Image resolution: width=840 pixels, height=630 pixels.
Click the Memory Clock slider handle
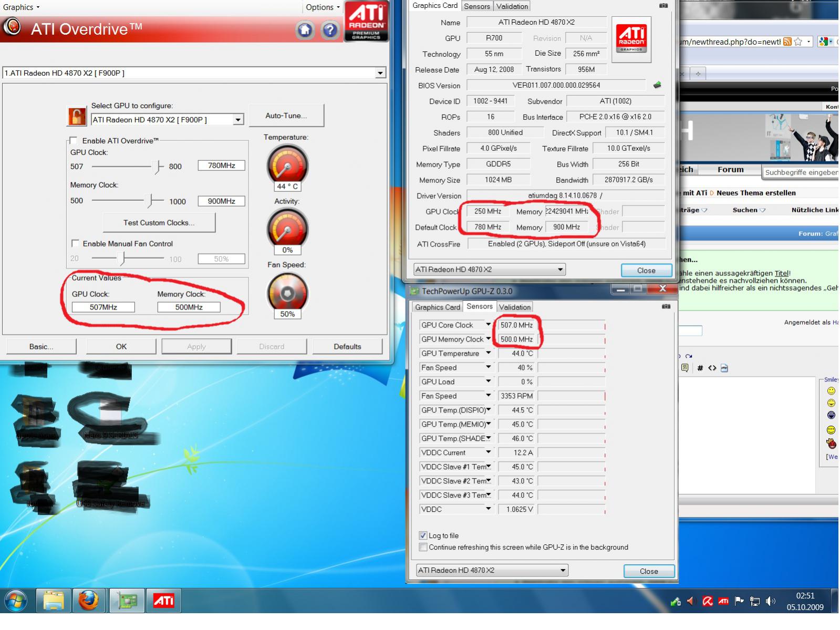click(x=151, y=201)
